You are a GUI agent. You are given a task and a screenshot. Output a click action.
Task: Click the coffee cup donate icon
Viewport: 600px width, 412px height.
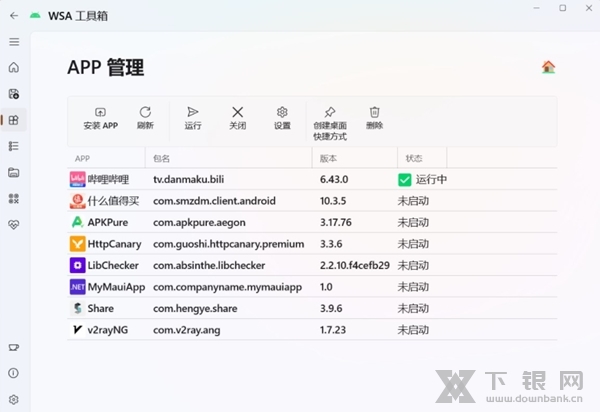(14, 347)
